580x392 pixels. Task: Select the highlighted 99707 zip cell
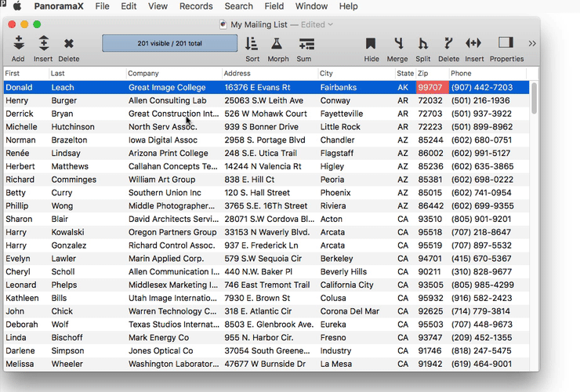point(433,87)
